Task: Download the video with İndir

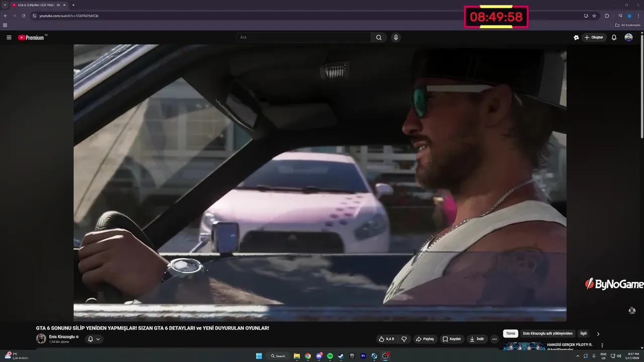Action: pyautogui.click(x=477, y=339)
